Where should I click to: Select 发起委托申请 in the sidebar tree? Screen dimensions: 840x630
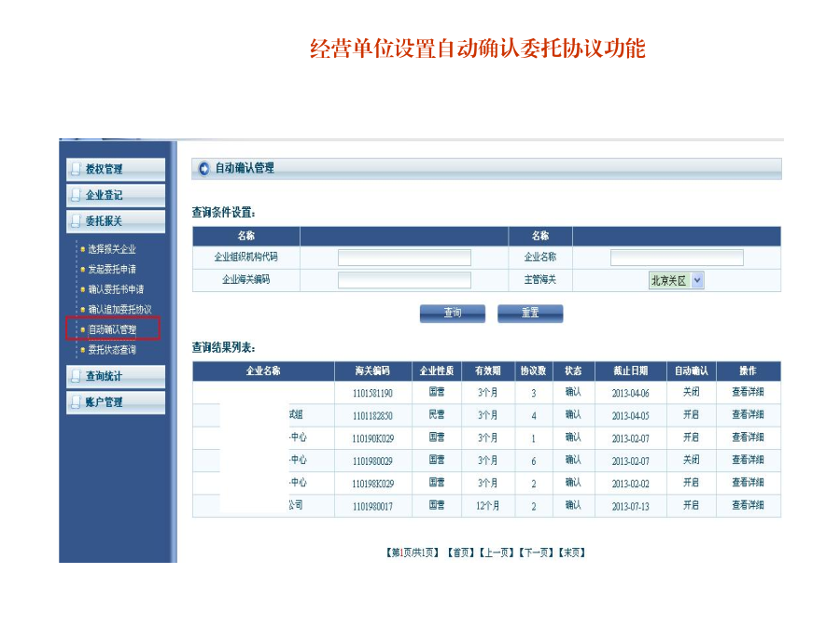tap(112, 269)
